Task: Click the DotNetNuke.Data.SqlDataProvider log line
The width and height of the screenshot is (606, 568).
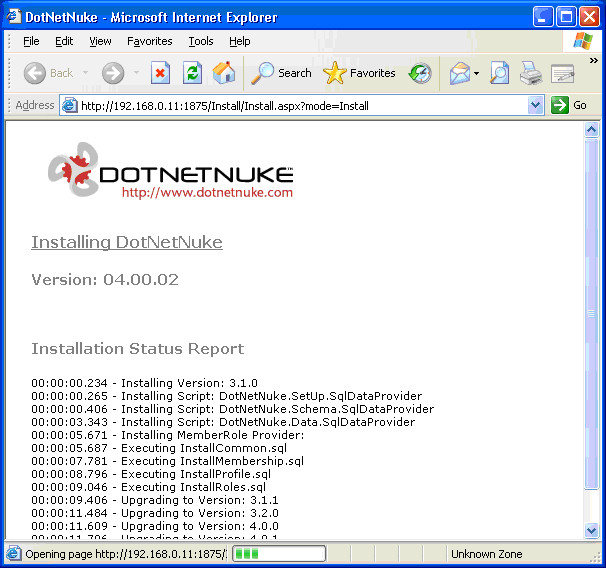Action: (223, 422)
